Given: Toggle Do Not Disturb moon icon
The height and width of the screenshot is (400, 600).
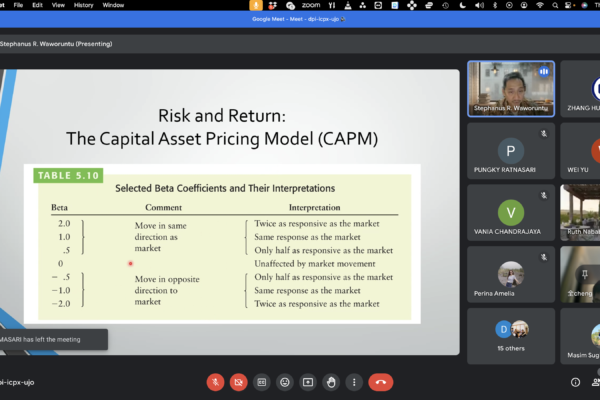Looking at the screenshot, I should [x=463, y=5].
